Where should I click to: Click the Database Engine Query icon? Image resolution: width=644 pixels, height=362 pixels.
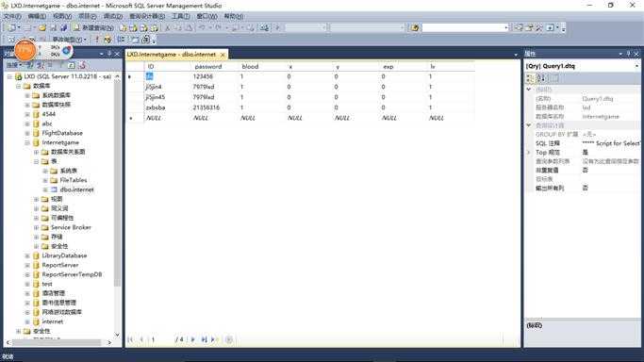click(x=123, y=28)
